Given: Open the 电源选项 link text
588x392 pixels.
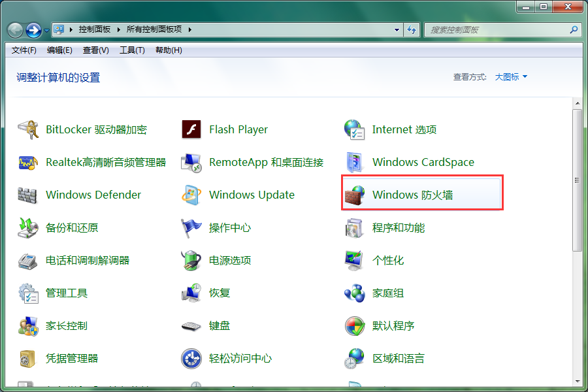Looking at the screenshot, I should (230, 260).
